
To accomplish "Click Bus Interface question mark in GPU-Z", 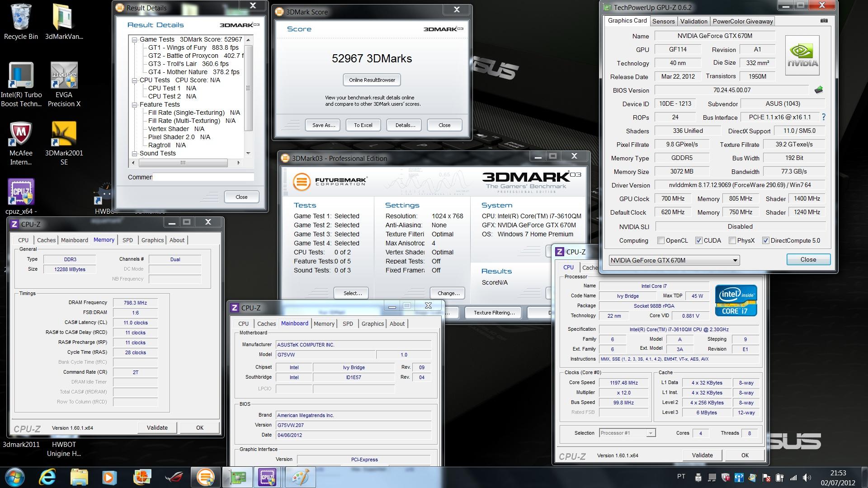I will [x=823, y=117].
